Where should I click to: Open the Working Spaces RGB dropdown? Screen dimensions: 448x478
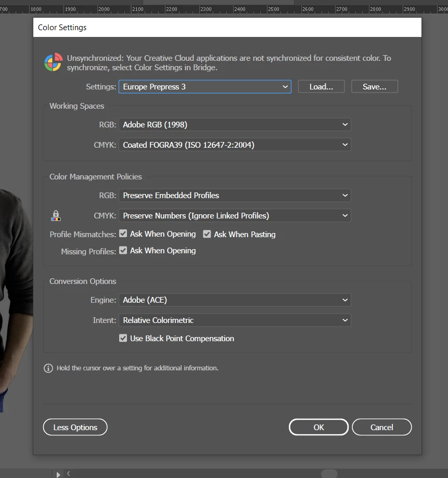(x=235, y=125)
